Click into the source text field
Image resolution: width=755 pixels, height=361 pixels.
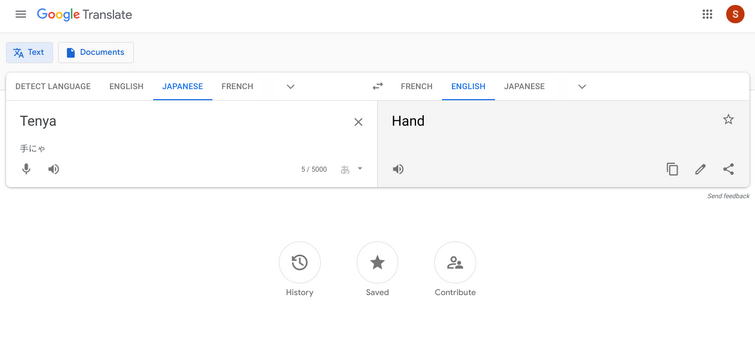tap(183, 121)
